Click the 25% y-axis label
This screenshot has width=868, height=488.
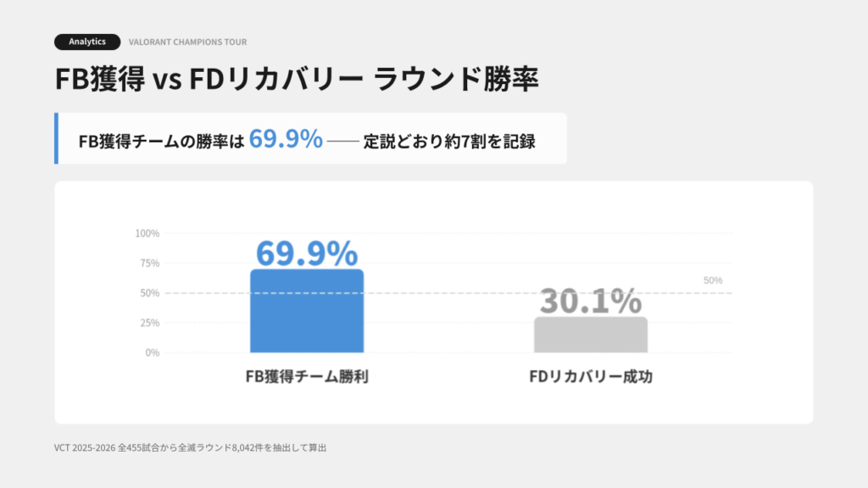pos(150,323)
